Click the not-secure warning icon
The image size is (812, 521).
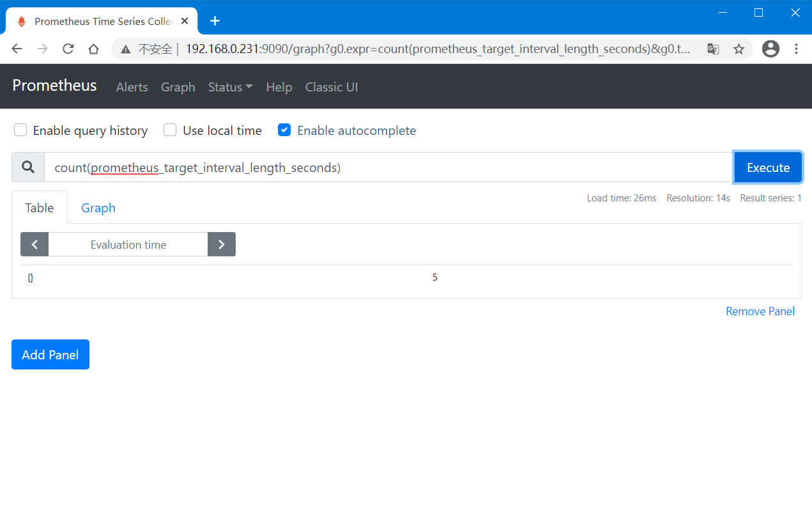(125, 49)
